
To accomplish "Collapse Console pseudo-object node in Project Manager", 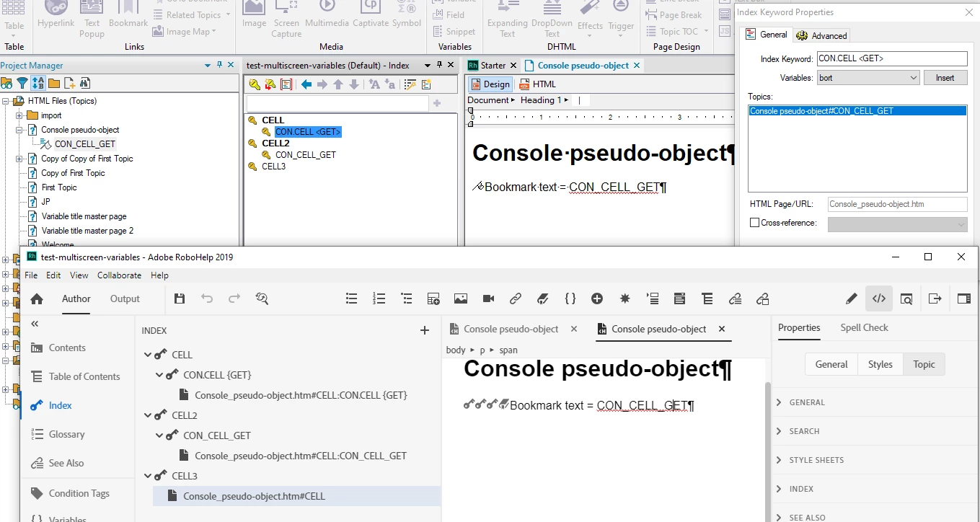I will (x=19, y=130).
